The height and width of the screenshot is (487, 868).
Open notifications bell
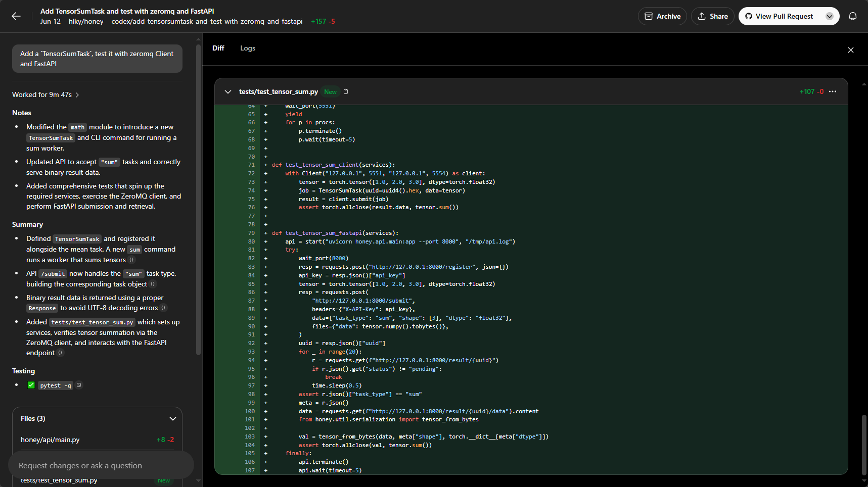(853, 16)
